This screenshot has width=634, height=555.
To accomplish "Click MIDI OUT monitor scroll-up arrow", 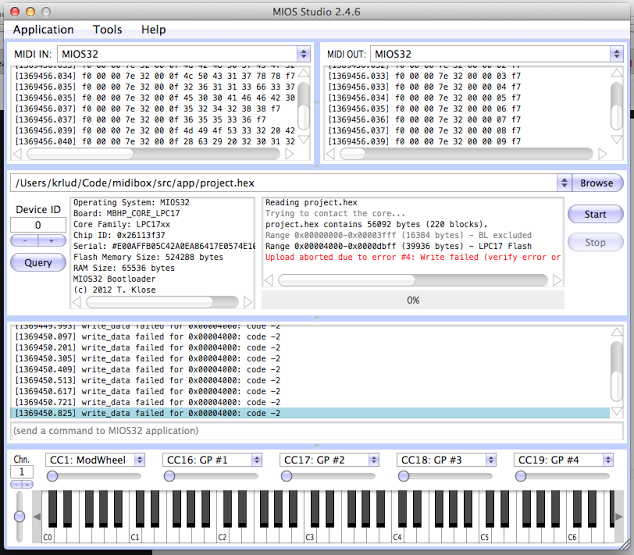I will 617,73.
